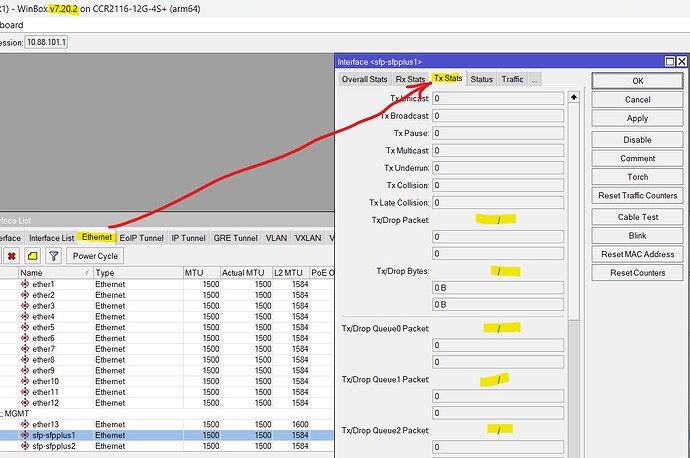Image resolution: width=690 pixels, height=458 pixels.
Task: Click the Tx Broadcast value field
Action: tap(498, 116)
